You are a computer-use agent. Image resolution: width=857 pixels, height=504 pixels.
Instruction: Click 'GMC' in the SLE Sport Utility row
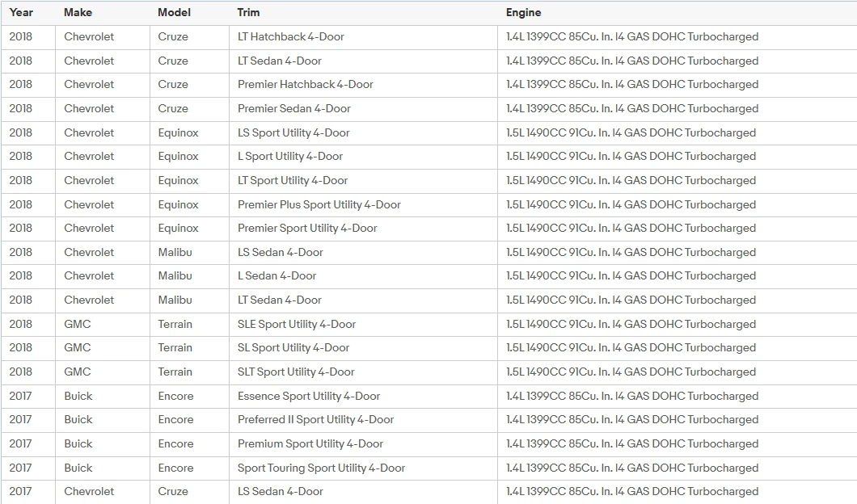(x=77, y=325)
